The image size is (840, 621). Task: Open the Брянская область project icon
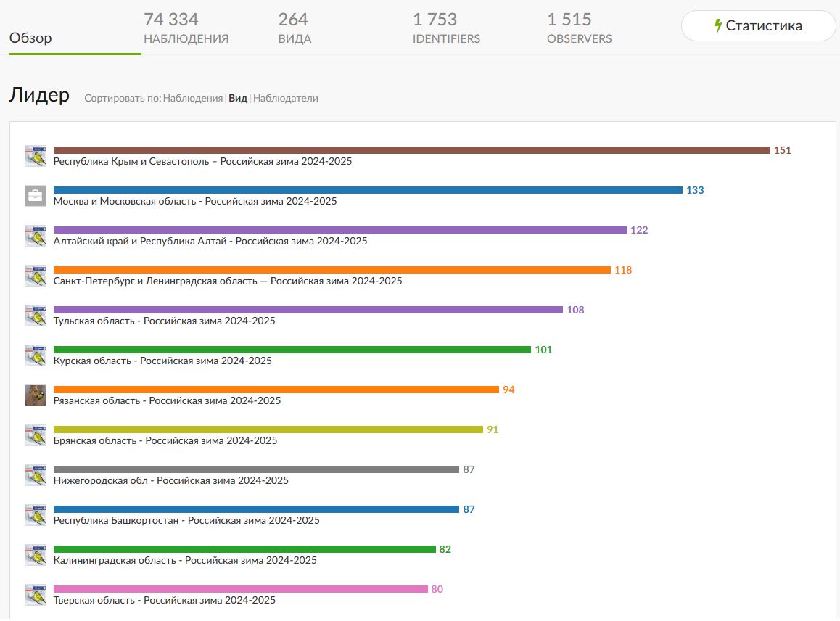pos(36,435)
